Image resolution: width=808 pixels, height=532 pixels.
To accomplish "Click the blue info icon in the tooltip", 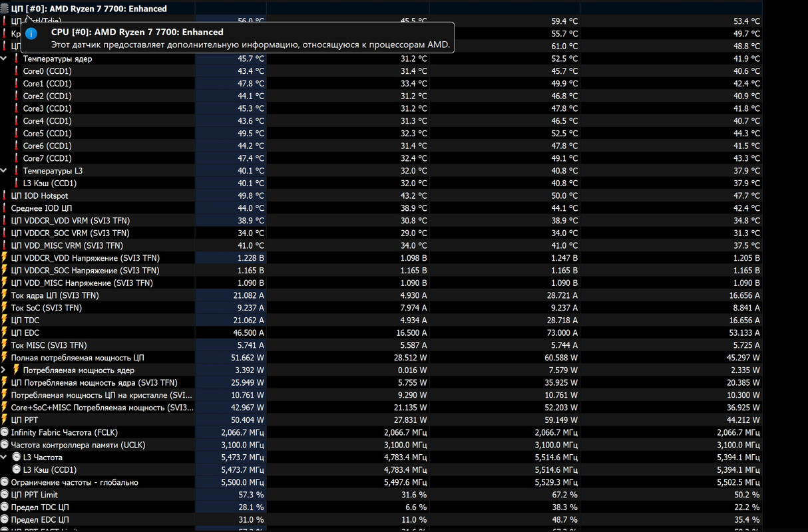I will 31,33.
